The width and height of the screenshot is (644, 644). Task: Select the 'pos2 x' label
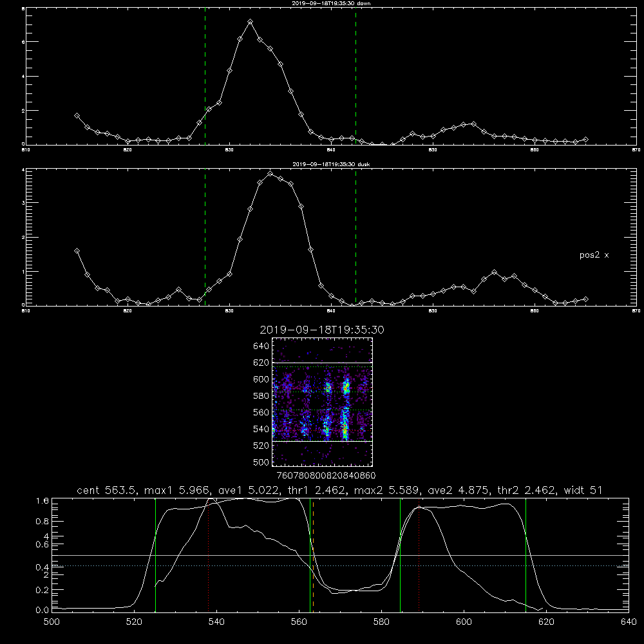[x=594, y=255]
